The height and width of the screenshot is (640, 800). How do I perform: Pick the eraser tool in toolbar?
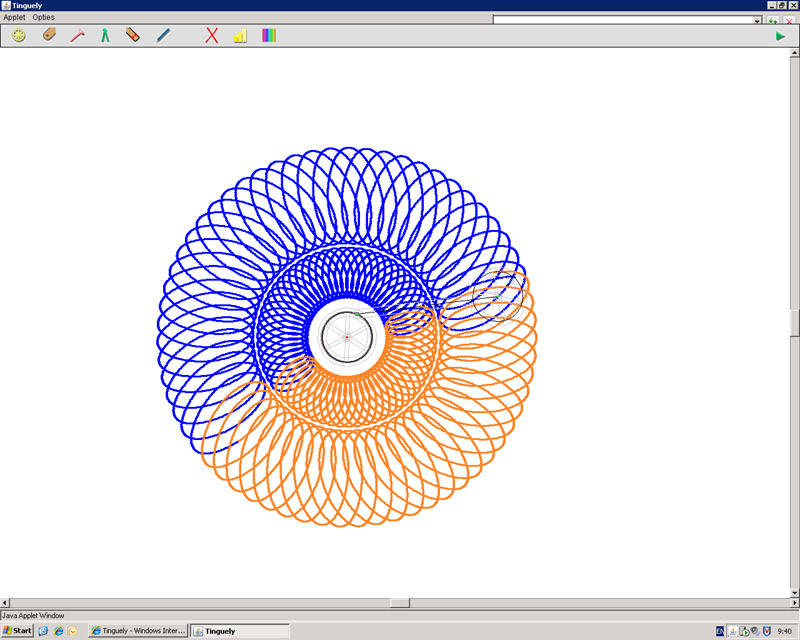pos(133,36)
